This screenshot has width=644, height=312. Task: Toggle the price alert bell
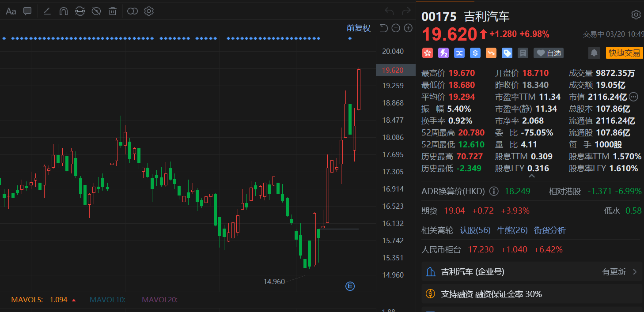[594, 53]
